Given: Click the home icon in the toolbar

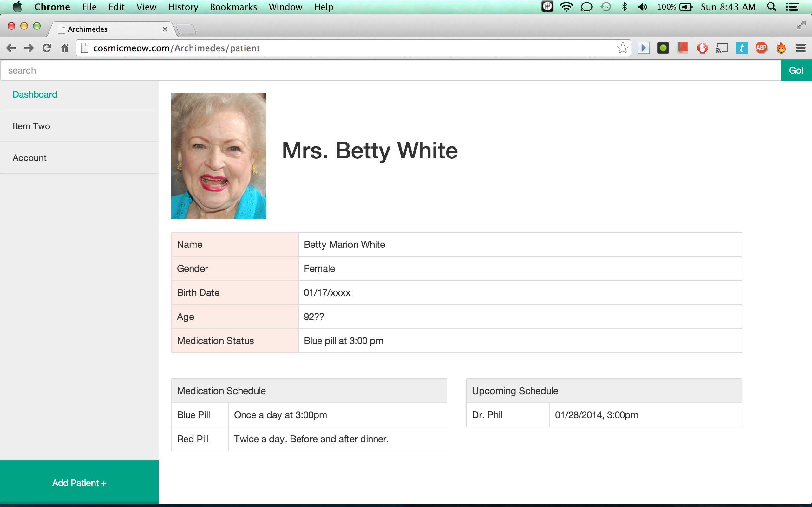Looking at the screenshot, I should [64, 48].
